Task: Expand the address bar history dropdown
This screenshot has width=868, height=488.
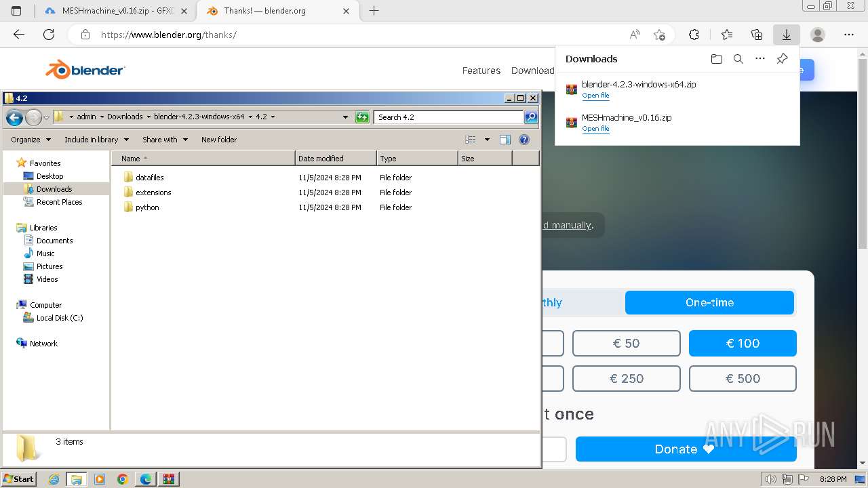Action: click(345, 117)
